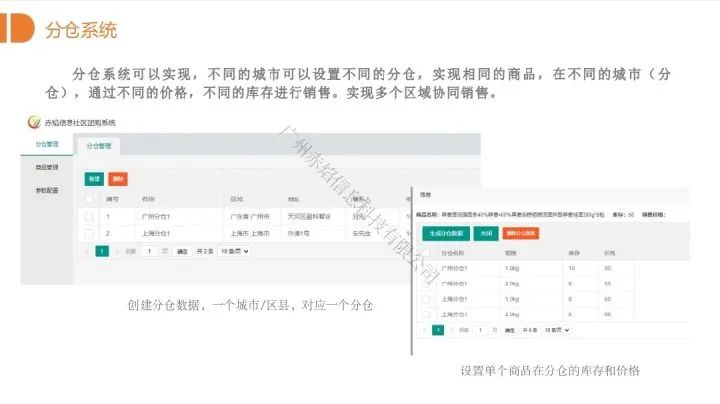Click the orange 删除 button in warehouse list

(x=119, y=178)
